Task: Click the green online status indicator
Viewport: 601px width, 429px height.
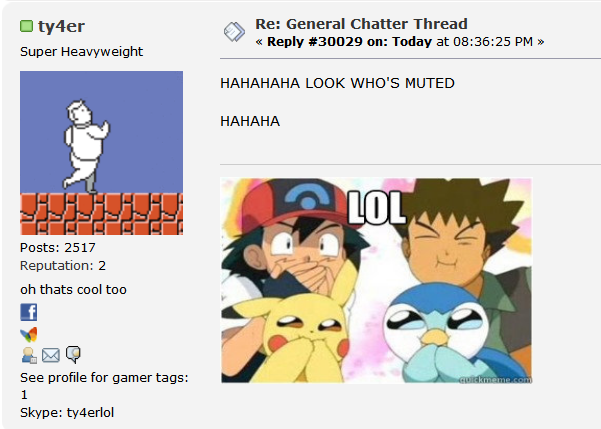Action: pos(26,26)
